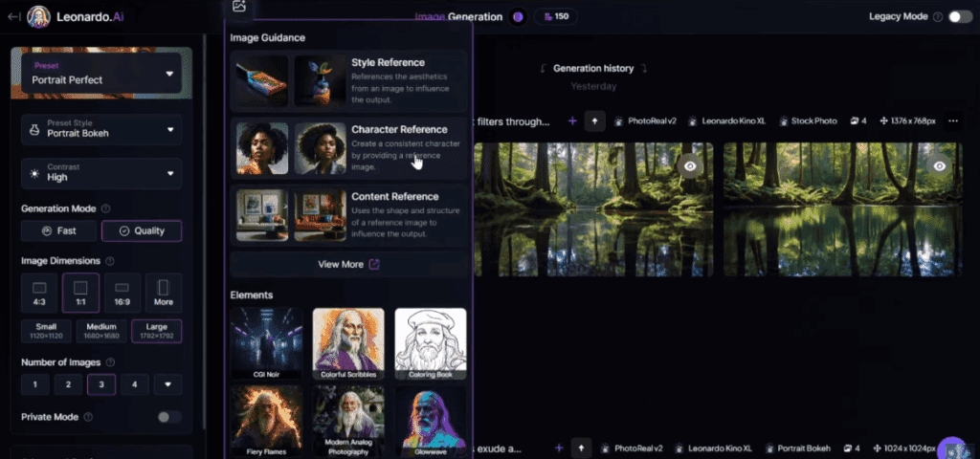The image size is (980, 459).
Task: Toggle Private Mode switch
Action: (x=169, y=417)
